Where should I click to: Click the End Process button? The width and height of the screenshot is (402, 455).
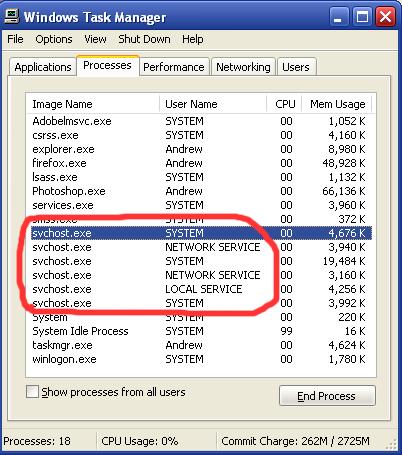[327, 396]
